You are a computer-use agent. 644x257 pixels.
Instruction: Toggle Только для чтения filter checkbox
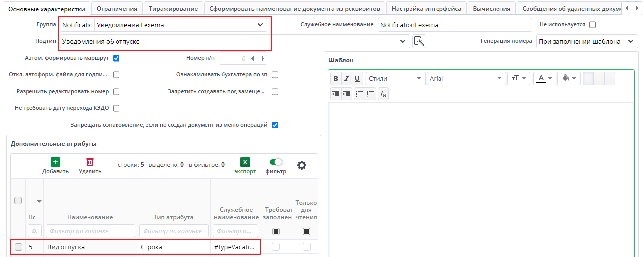(x=307, y=231)
